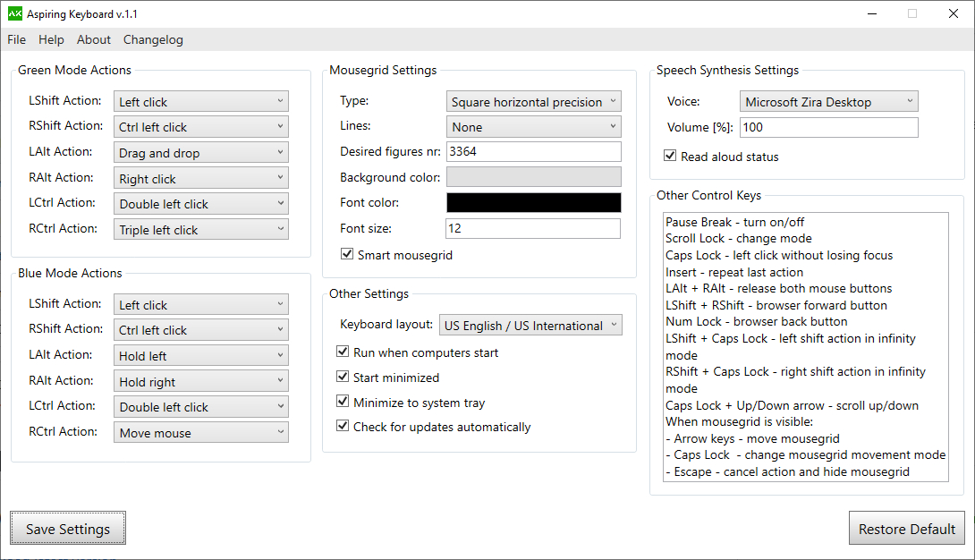This screenshot has height=560, width=975.
Task: Expand Blue Mode LShift Action dropdown
Action: tap(201, 304)
